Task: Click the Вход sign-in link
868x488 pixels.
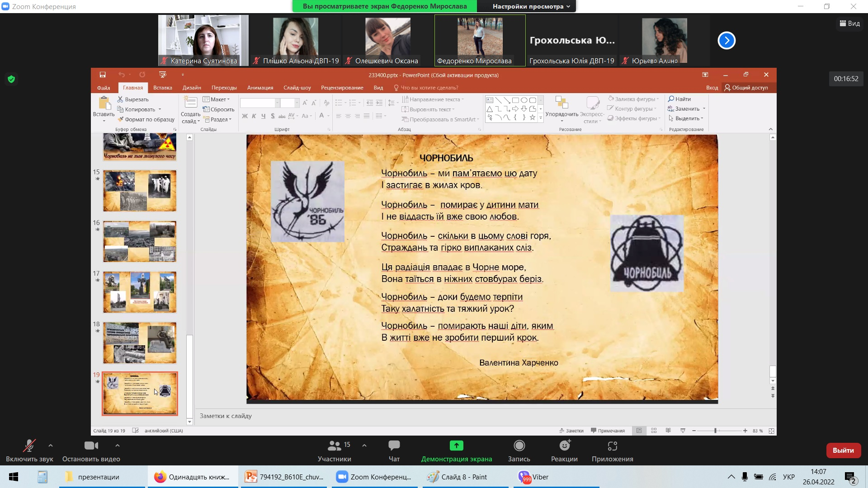Action: 712,88
